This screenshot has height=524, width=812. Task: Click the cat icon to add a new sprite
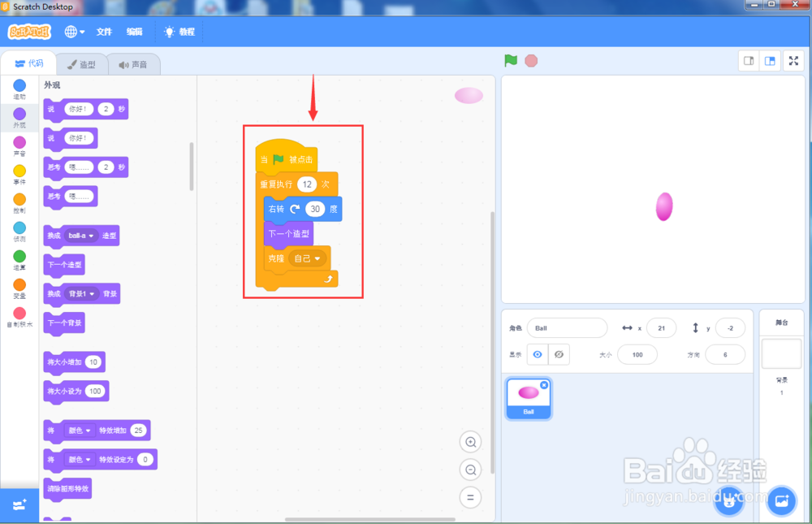click(728, 501)
